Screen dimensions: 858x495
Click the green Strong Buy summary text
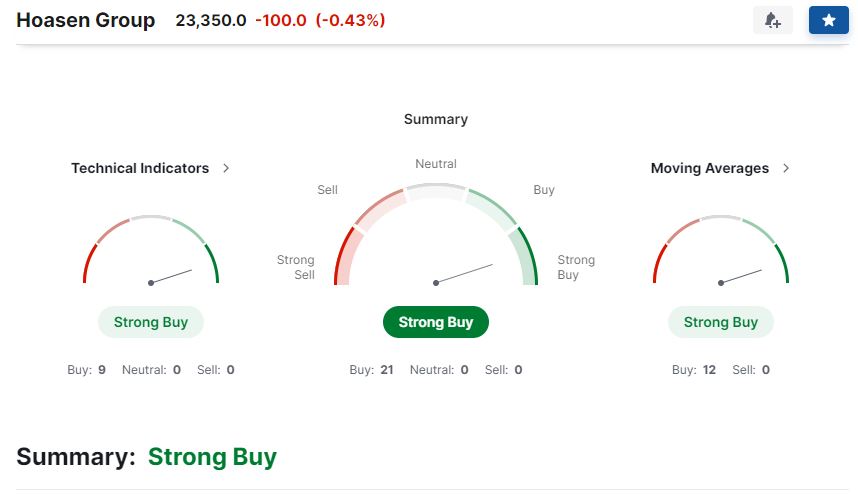[212, 457]
